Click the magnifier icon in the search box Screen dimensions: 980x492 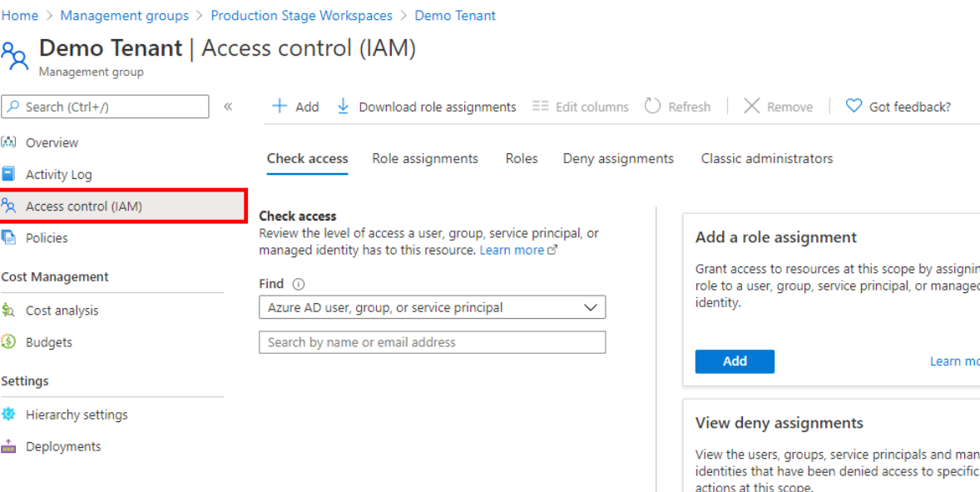coord(14,107)
